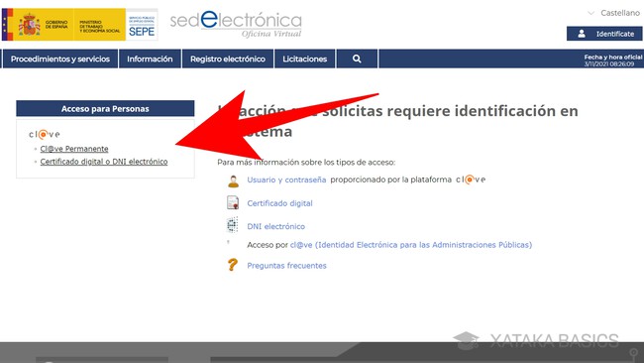
Task: Open the Licitaciones menu
Action: pyautogui.click(x=305, y=59)
